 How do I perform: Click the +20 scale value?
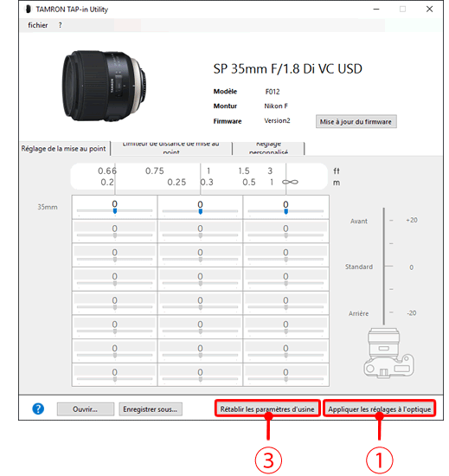[412, 220]
